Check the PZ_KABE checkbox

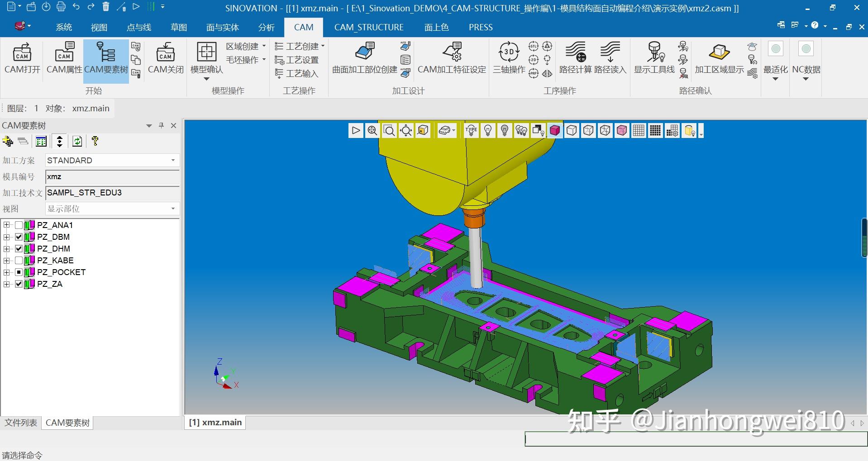(19, 261)
